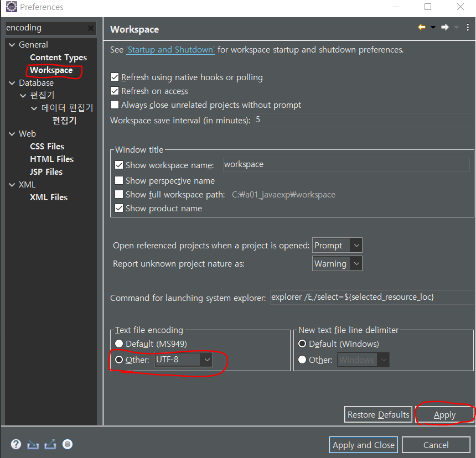476x458 pixels.
Task: Open the back history dropdown arrow
Action: pos(433,27)
